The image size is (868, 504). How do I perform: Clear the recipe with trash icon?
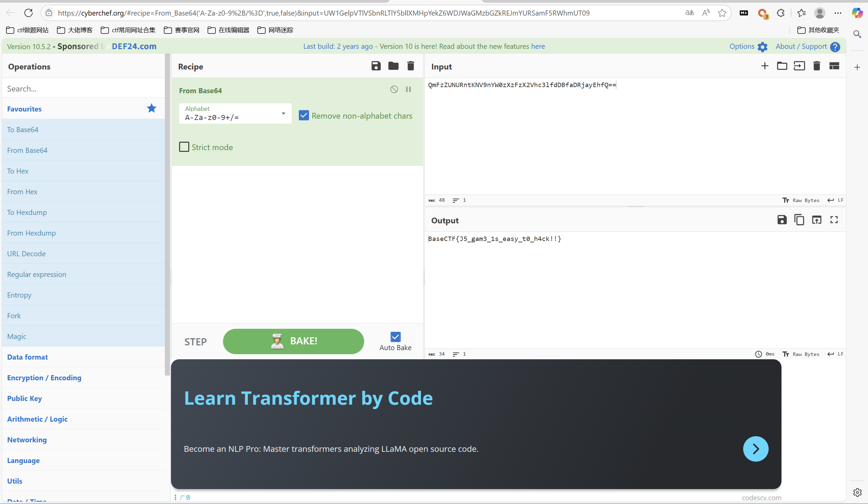click(410, 66)
